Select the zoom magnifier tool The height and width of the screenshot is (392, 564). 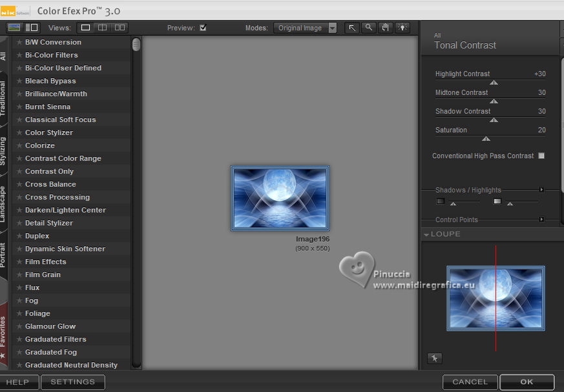click(x=369, y=28)
